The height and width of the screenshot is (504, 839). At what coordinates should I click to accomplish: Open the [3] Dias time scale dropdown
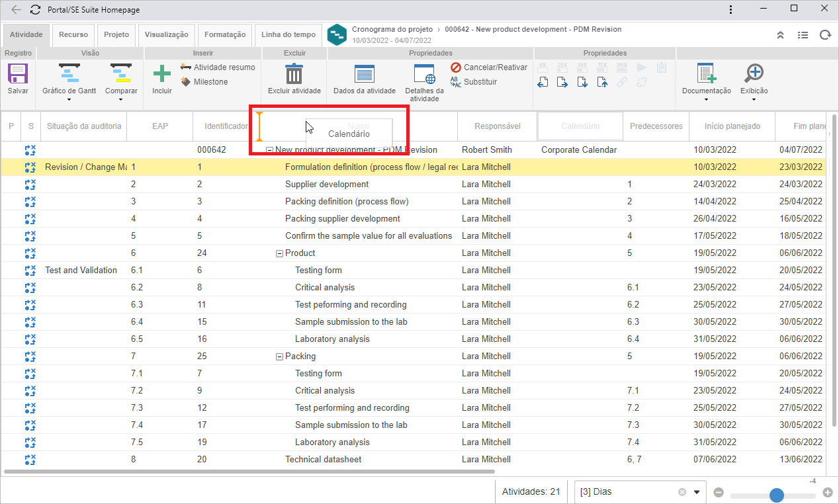tap(696, 492)
